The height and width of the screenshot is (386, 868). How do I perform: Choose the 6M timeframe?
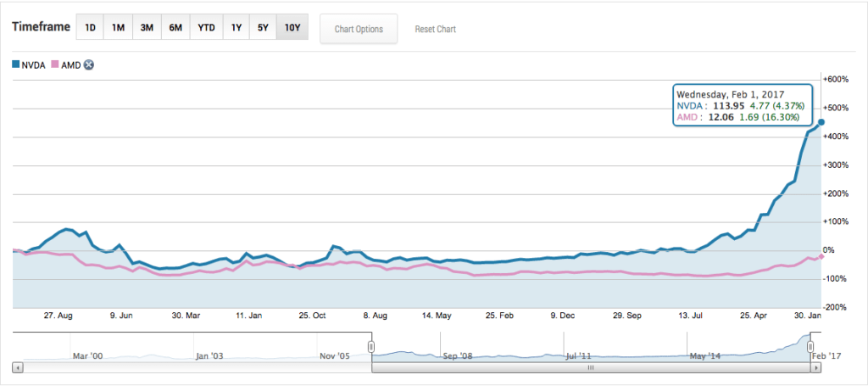[x=175, y=28]
